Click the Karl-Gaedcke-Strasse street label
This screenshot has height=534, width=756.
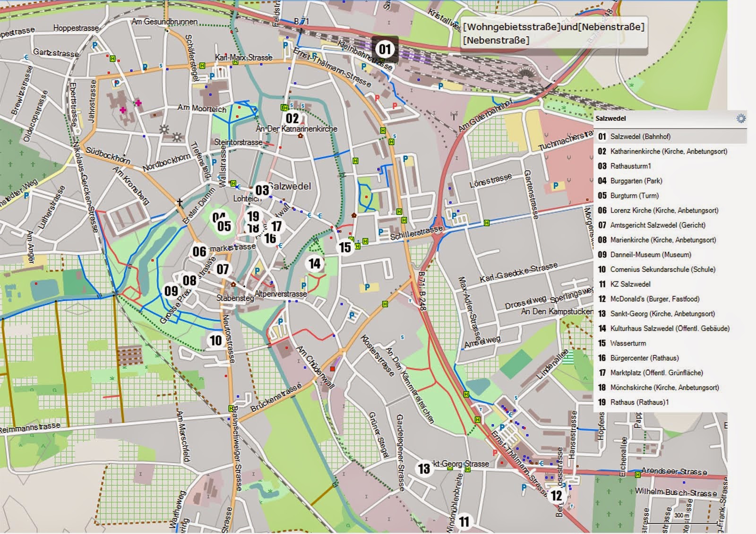point(519,273)
